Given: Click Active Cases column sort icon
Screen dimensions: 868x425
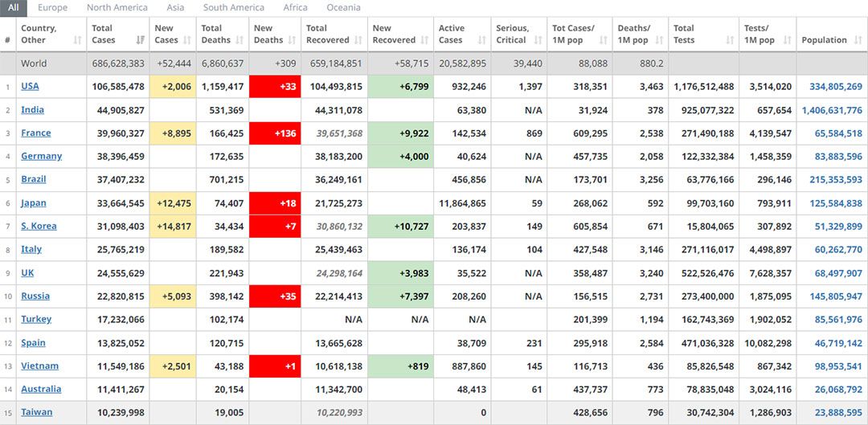Looking at the screenshot, I should click(x=481, y=40).
